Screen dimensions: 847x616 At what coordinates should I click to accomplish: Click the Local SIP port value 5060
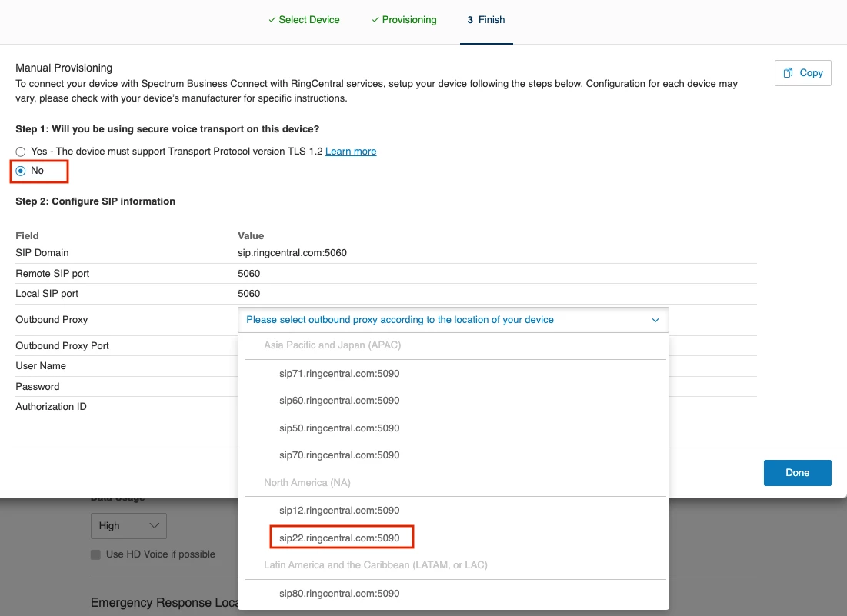point(249,294)
